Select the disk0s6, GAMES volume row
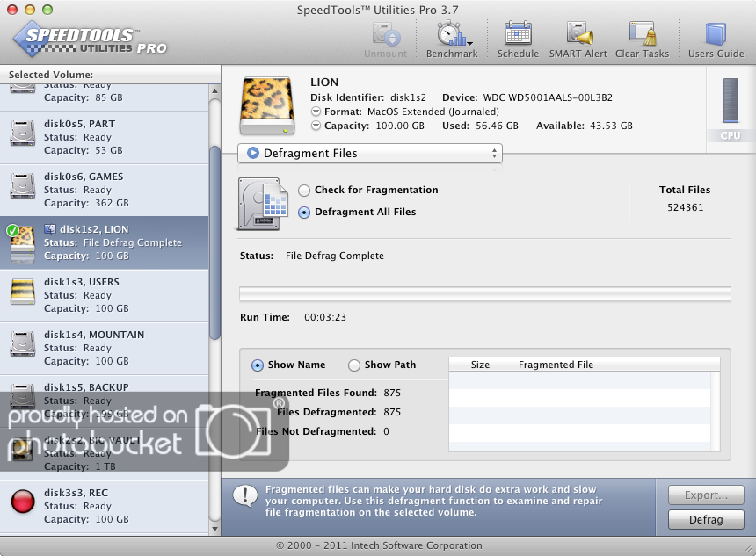Viewport: 756px width, 556px height. tap(104, 190)
